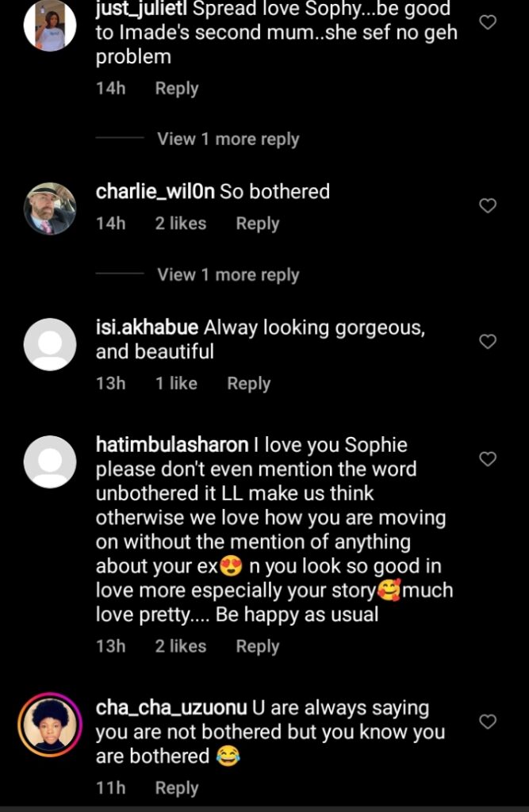Image resolution: width=529 pixels, height=812 pixels.
Task: Open cha_cha_uzuonu's story ring avatar
Action: [x=50, y=724]
